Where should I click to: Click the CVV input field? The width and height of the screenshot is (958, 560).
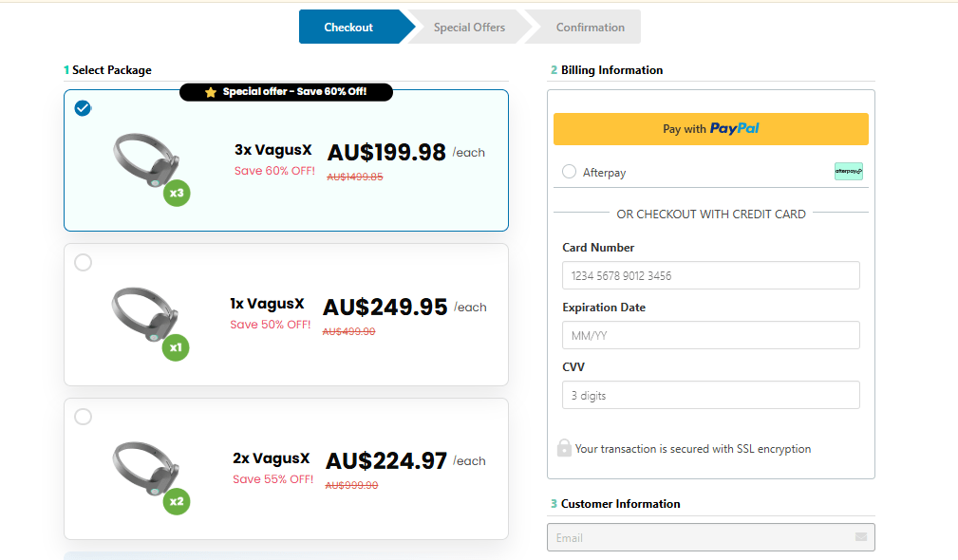tap(710, 395)
